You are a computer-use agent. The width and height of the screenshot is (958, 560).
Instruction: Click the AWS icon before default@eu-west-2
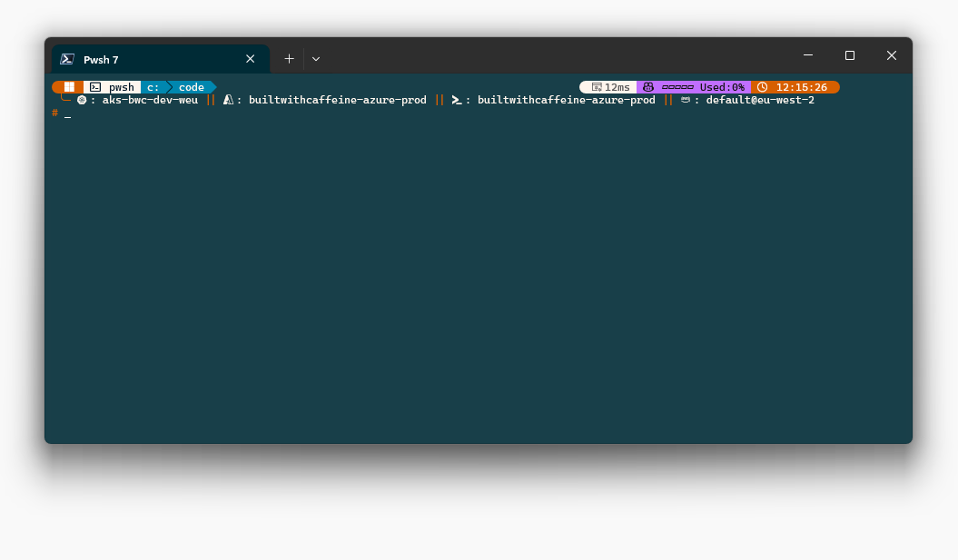pos(686,100)
